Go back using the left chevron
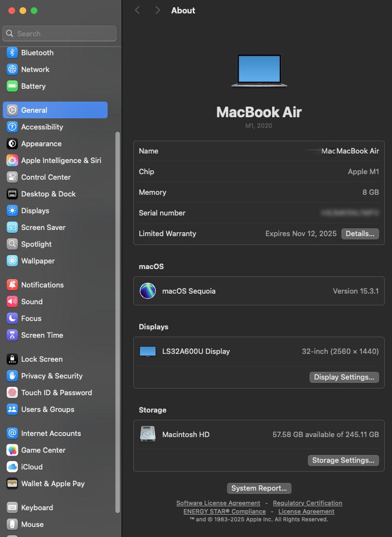Viewport: 392px width, 537px height. tap(138, 11)
